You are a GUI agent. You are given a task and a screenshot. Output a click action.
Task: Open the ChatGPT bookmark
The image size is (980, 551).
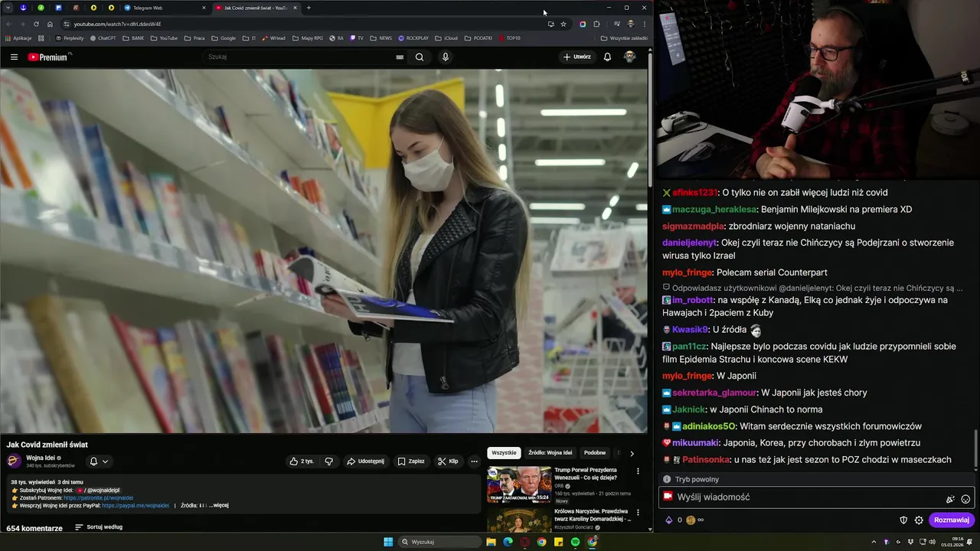pyautogui.click(x=103, y=38)
